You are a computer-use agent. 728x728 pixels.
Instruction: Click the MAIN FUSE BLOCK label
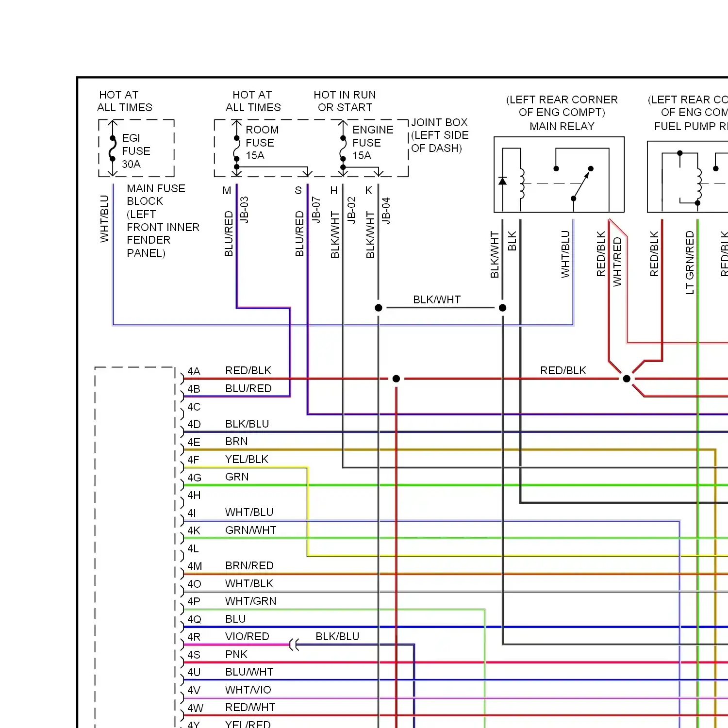point(163,220)
